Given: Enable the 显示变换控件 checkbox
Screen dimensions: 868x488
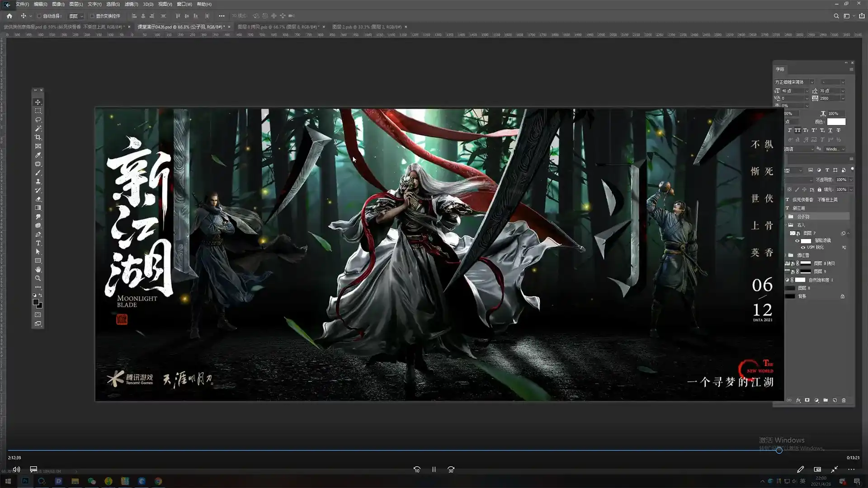Looking at the screenshot, I should pos(92,16).
